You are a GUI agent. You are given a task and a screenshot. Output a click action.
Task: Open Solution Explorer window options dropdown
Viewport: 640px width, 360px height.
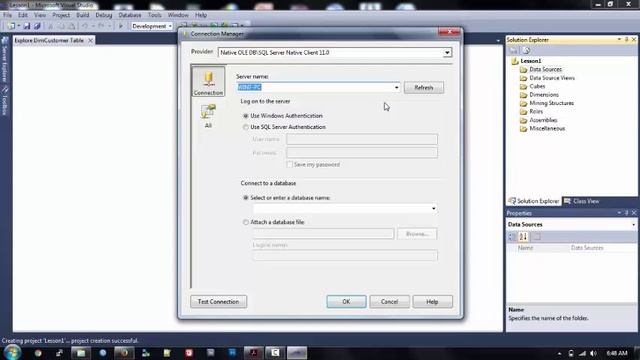tap(619, 40)
